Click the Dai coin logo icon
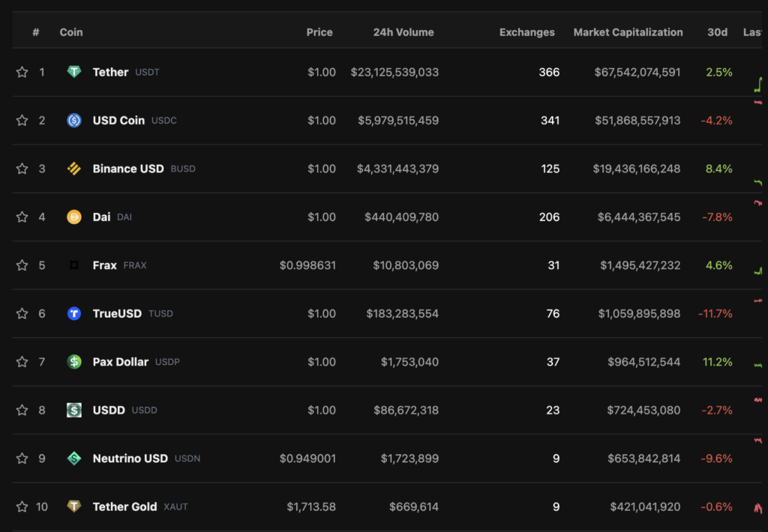 74,217
